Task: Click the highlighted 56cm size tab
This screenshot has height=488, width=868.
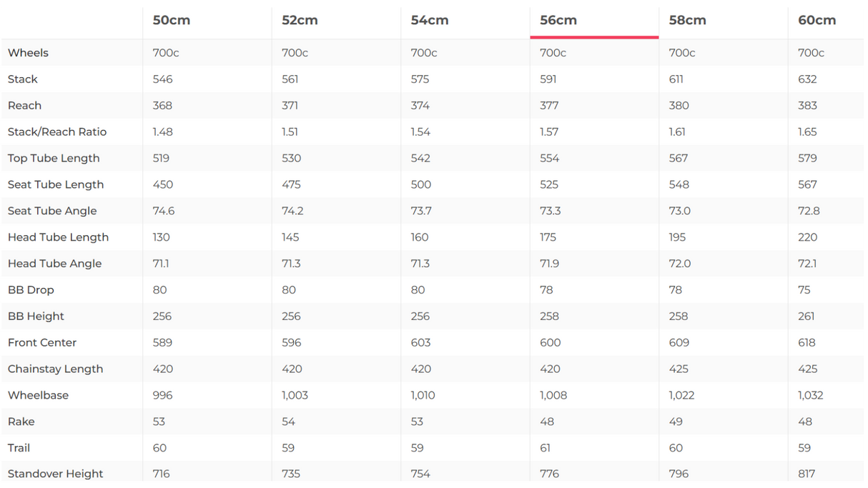Action: tap(558, 21)
